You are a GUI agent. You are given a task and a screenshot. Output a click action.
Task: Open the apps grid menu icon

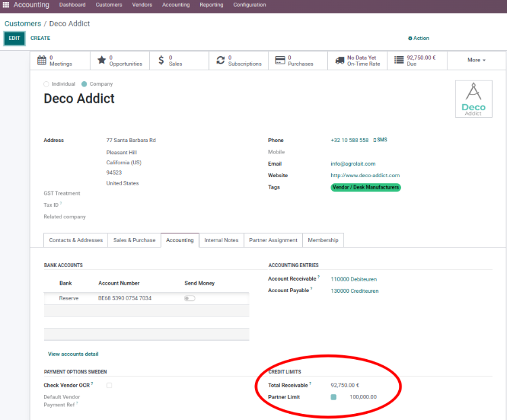click(x=6, y=5)
